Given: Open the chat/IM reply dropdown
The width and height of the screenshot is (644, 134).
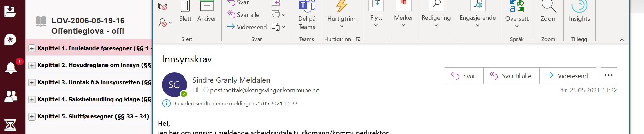Looking at the screenshot, I should click(x=279, y=14).
